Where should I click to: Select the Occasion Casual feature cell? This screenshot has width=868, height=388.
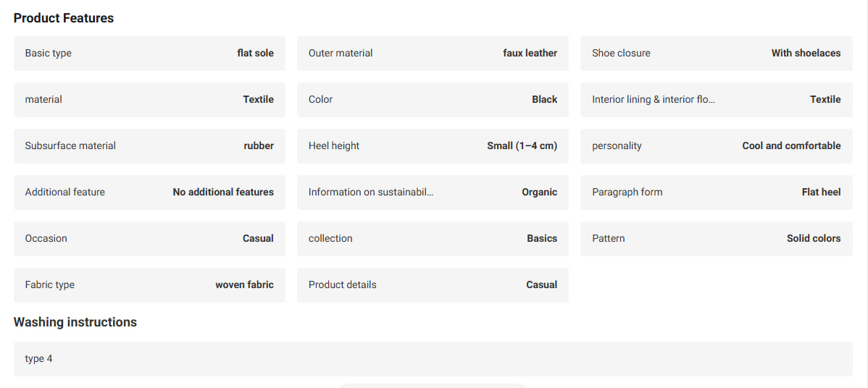click(x=149, y=239)
